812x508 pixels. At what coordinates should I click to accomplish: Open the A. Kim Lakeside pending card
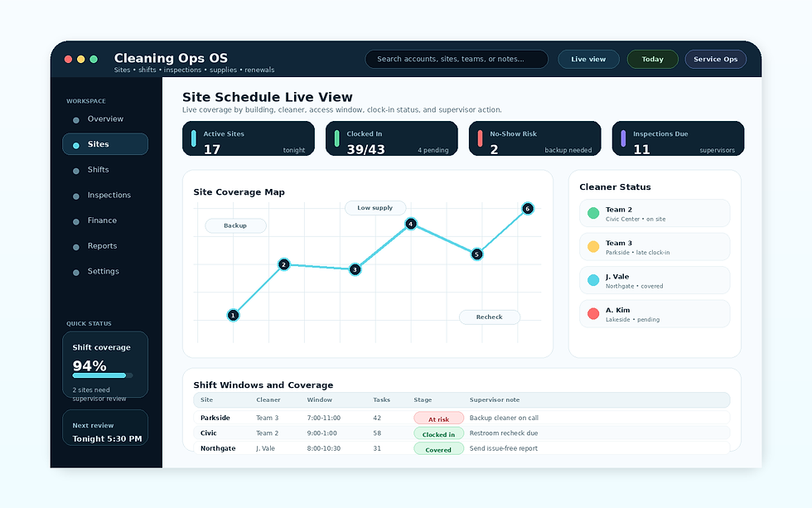(655, 314)
